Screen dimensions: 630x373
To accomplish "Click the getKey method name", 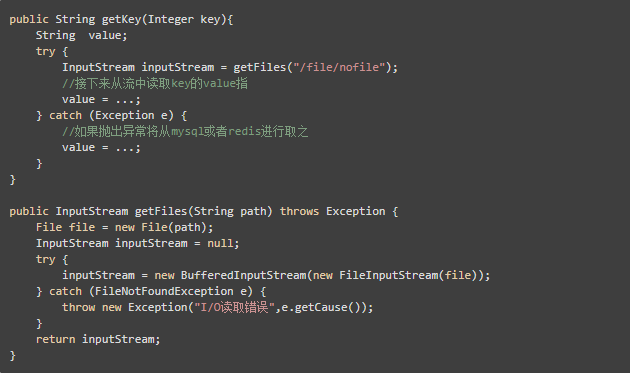I will tap(122, 19).
